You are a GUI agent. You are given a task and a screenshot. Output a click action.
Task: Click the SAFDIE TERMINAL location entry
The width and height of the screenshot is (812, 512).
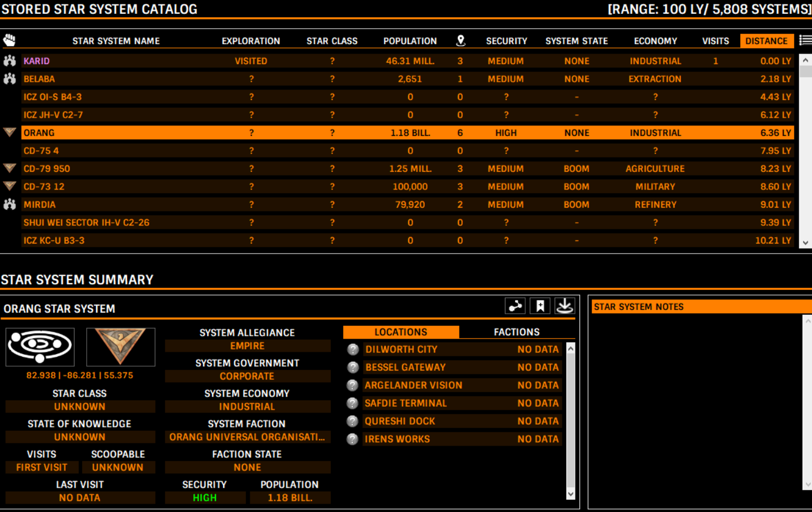(x=462, y=403)
